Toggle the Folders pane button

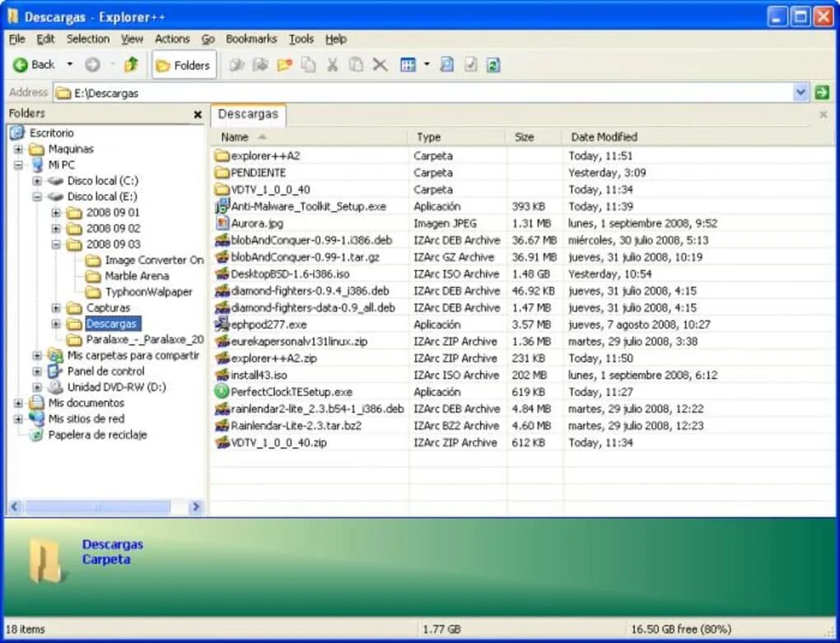pyautogui.click(x=184, y=65)
